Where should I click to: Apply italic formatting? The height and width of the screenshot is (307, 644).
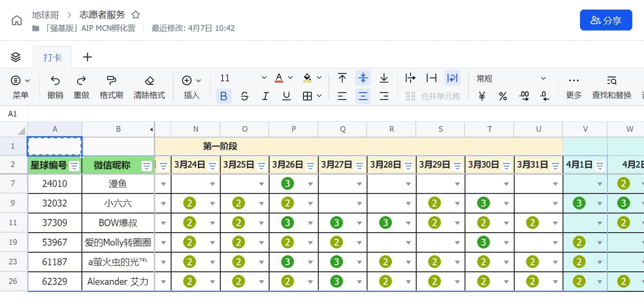(265, 96)
